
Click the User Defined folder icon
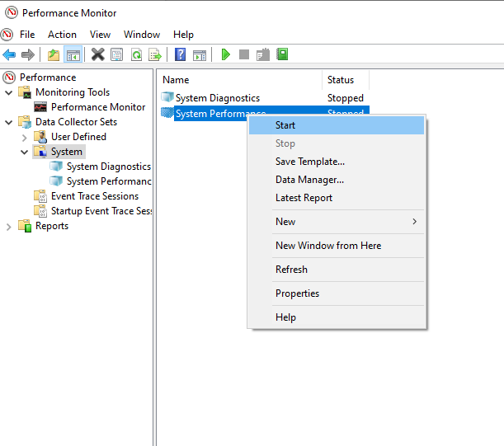(40, 137)
